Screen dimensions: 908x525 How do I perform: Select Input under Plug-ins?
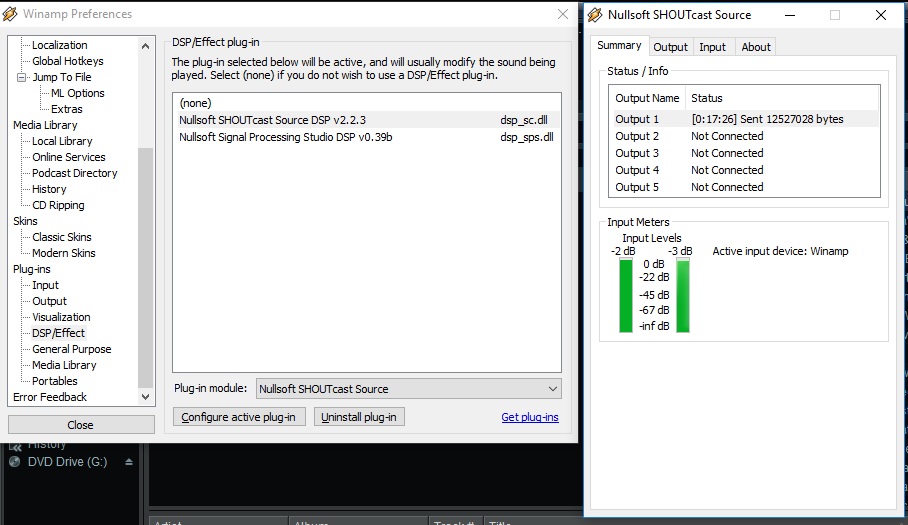[46, 285]
